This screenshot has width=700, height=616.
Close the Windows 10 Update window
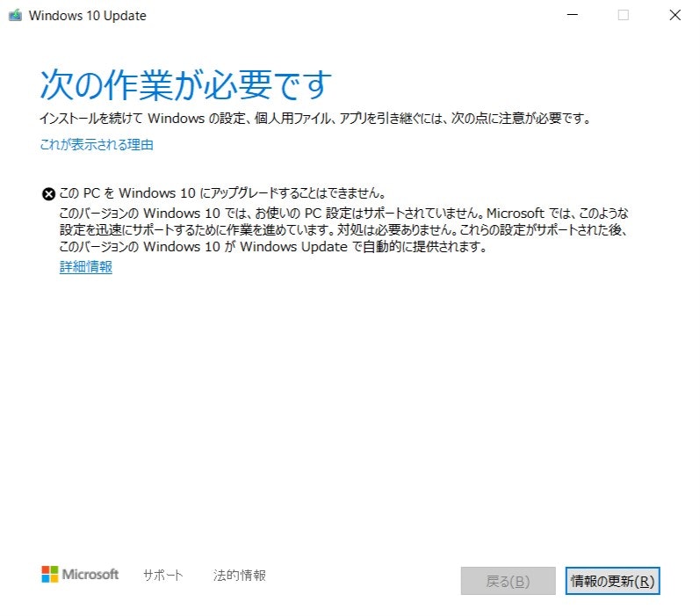[675, 15]
